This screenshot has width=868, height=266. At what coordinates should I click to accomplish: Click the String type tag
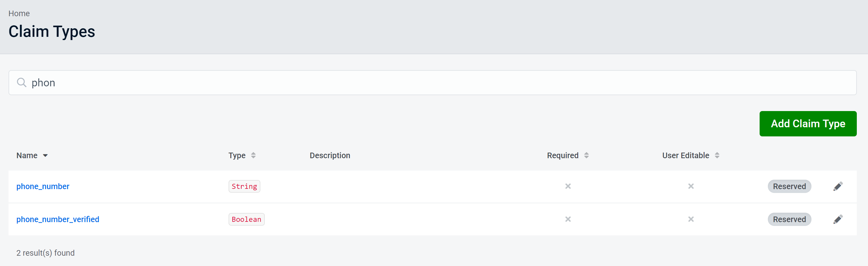point(244,186)
